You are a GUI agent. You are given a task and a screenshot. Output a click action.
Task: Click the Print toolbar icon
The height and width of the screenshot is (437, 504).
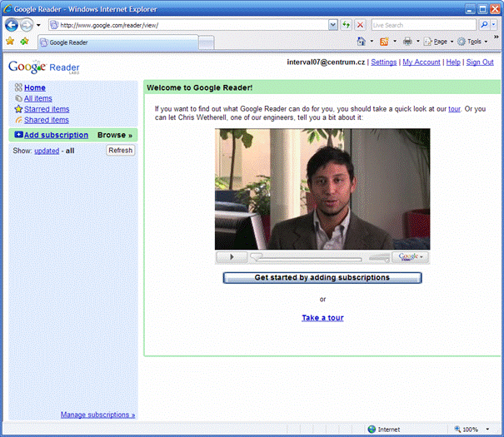click(407, 42)
